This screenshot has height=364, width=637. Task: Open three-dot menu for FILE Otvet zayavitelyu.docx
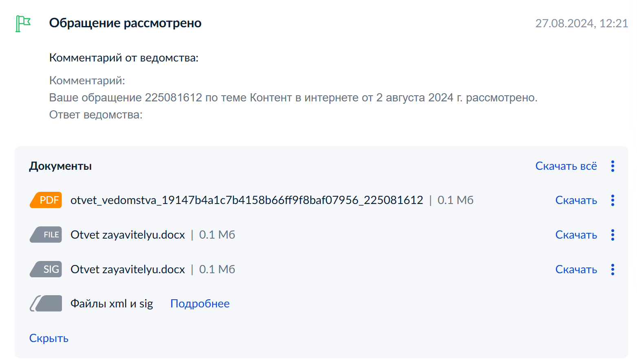point(613,235)
